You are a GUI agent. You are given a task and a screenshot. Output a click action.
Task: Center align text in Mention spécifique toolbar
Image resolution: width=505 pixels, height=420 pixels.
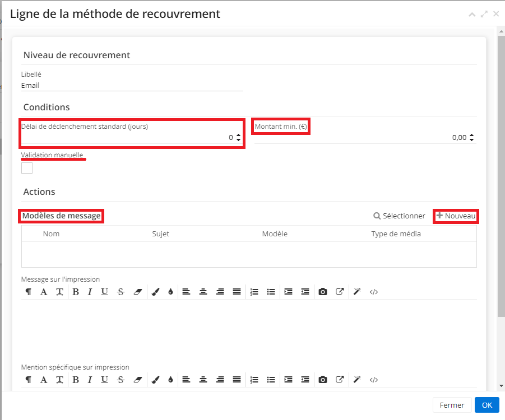click(x=203, y=380)
